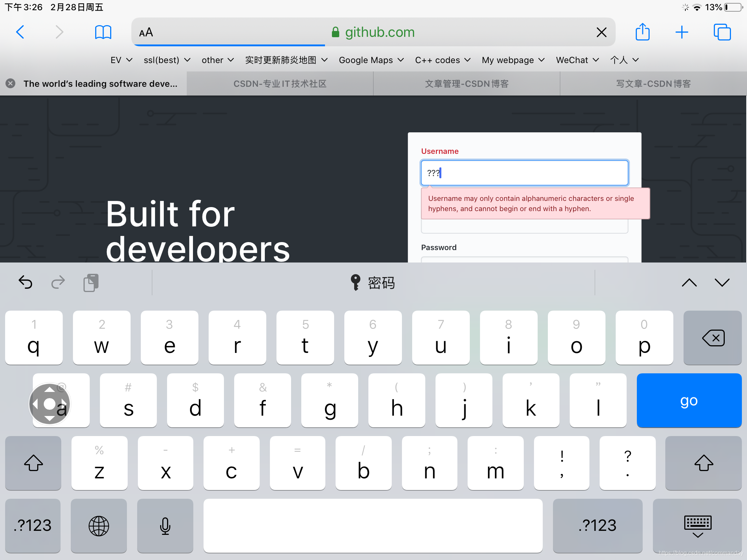The width and height of the screenshot is (747, 560).
Task: Tap the Safari forward arrow
Action: (59, 32)
